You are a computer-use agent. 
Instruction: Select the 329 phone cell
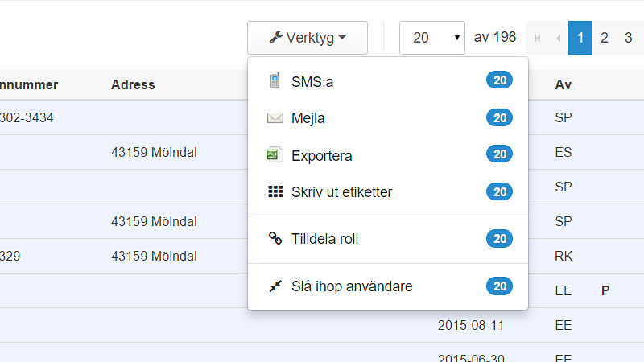pyautogui.click(x=10, y=256)
